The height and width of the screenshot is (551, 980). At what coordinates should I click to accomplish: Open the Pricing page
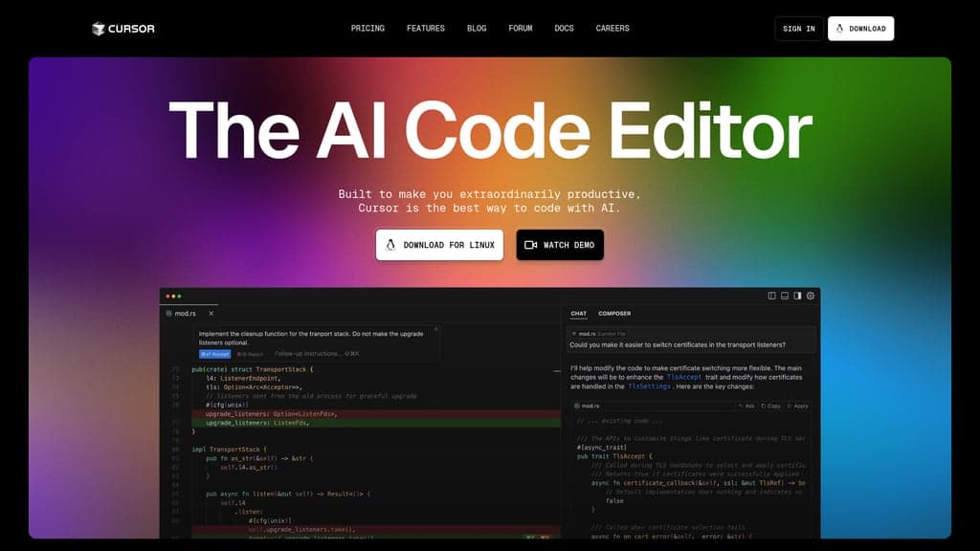tap(367, 28)
